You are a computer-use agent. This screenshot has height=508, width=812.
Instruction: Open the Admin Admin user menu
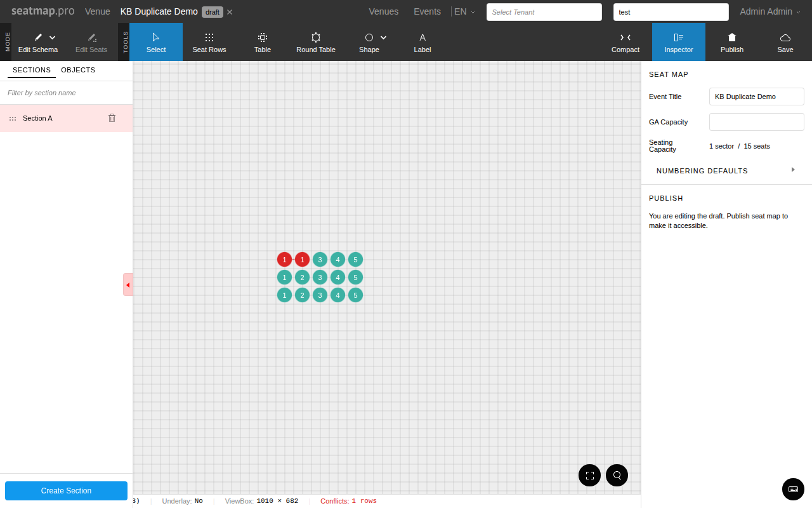[769, 11]
